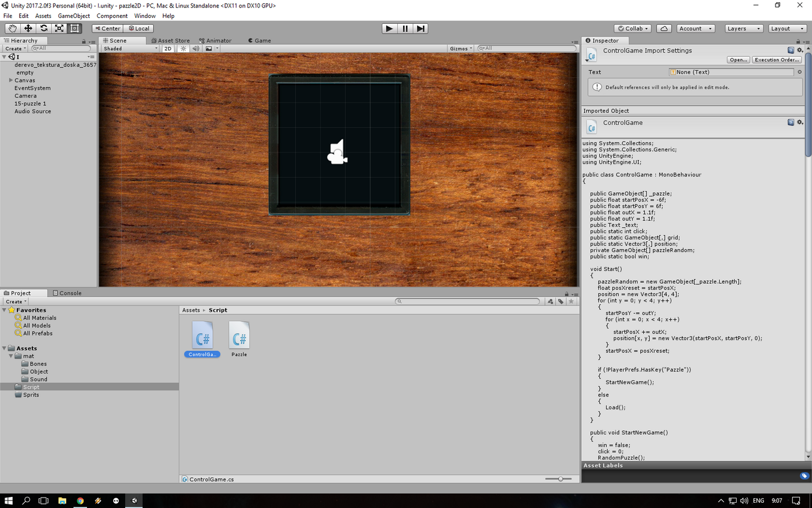The height and width of the screenshot is (508, 812).
Task: Select the Hand tool in the toolbar
Action: click(x=12, y=28)
